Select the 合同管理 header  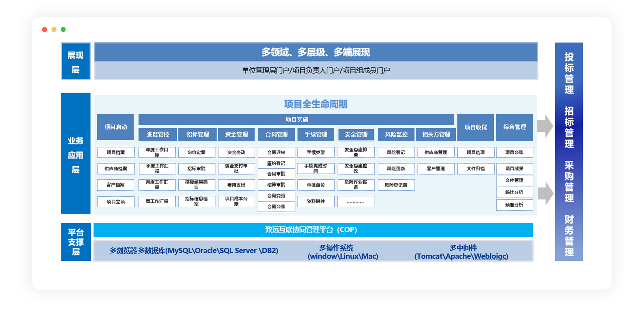point(276,134)
